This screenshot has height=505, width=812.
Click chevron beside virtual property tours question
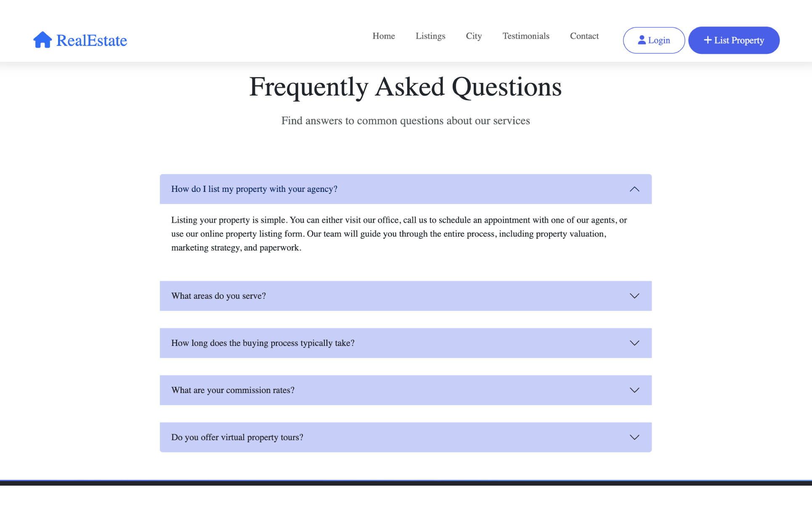[634, 437]
